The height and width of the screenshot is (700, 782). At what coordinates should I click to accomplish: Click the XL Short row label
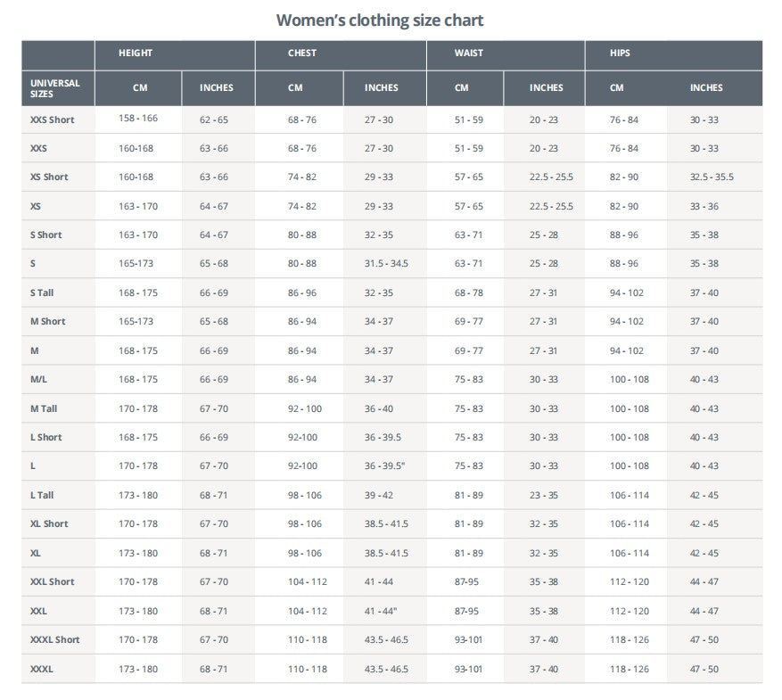[49, 523]
